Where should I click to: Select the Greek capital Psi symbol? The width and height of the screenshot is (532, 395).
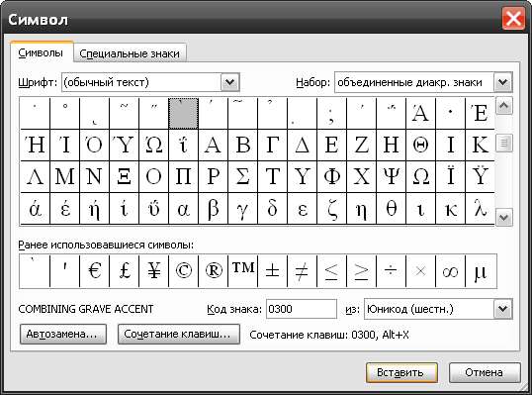[392, 176]
